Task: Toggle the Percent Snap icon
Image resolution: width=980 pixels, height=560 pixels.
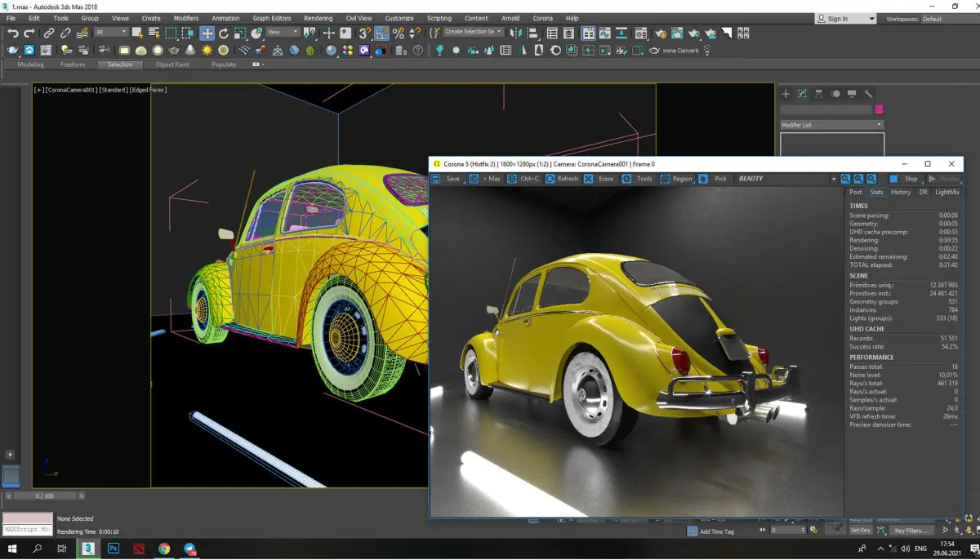Action: click(399, 33)
